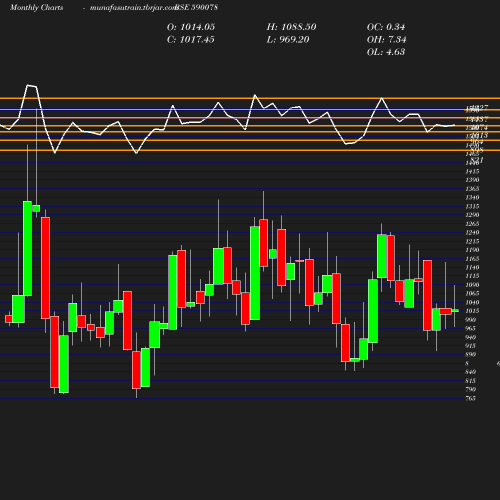Click the 1040 price axis label
The image size is (500, 500).
tap(472, 302)
